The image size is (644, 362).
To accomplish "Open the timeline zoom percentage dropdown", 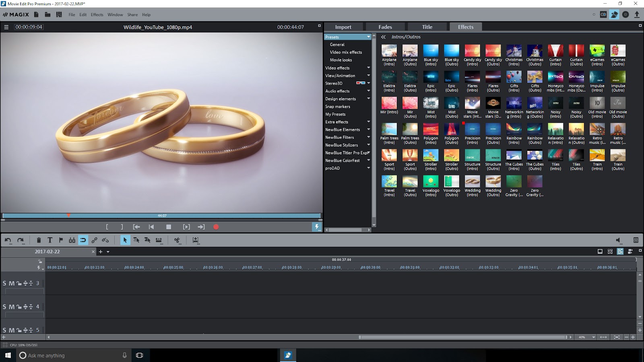I will pos(593,337).
